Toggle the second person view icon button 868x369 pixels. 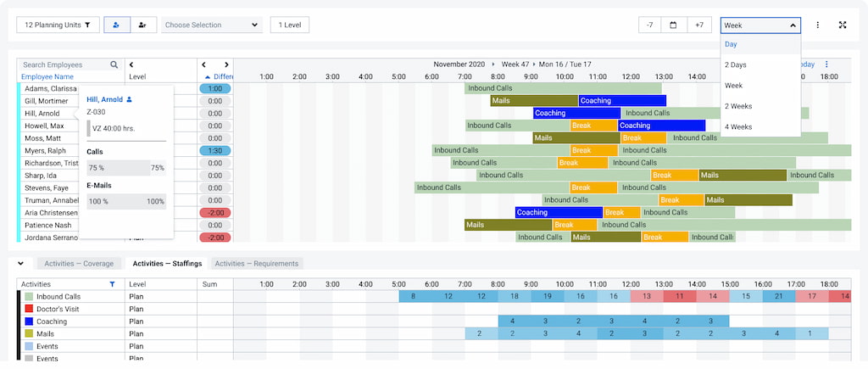(142, 25)
